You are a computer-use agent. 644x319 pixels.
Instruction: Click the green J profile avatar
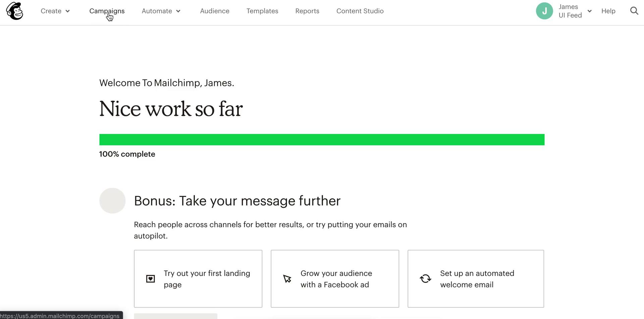544,11
